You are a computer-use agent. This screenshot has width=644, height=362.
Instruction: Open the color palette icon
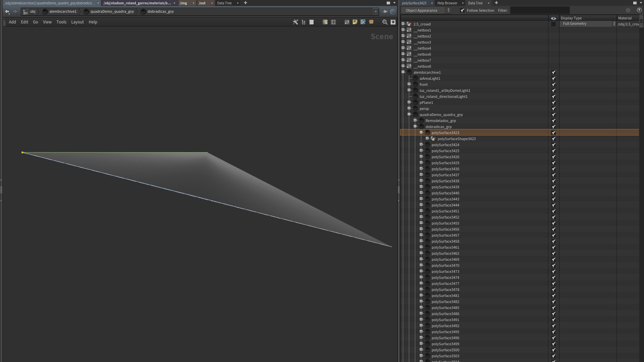click(325, 22)
